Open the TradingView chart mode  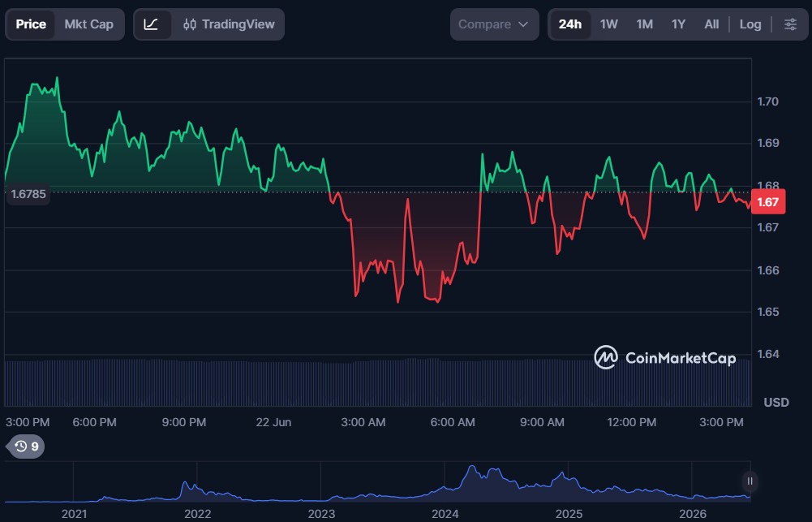point(229,24)
